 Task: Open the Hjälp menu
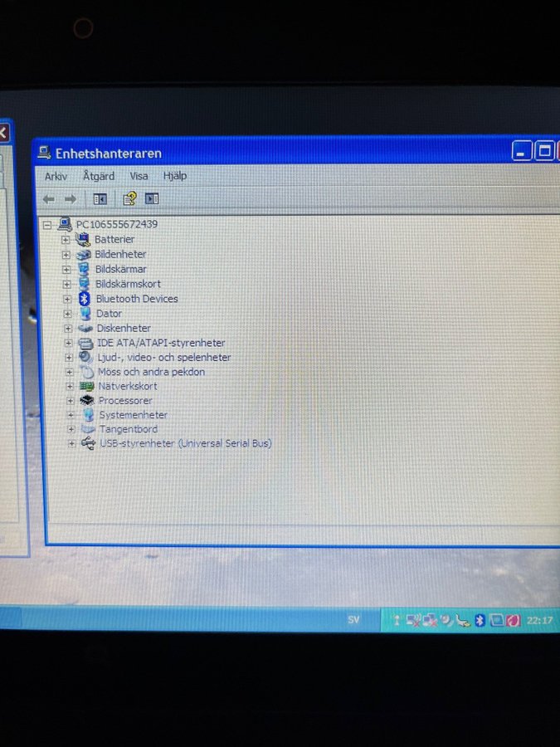(x=174, y=177)
